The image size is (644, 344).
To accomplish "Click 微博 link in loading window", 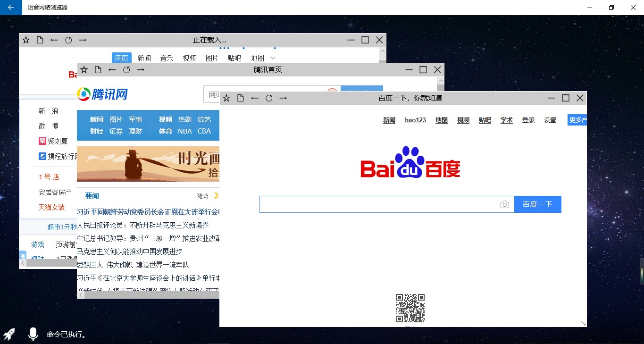I will click(49, 126).
